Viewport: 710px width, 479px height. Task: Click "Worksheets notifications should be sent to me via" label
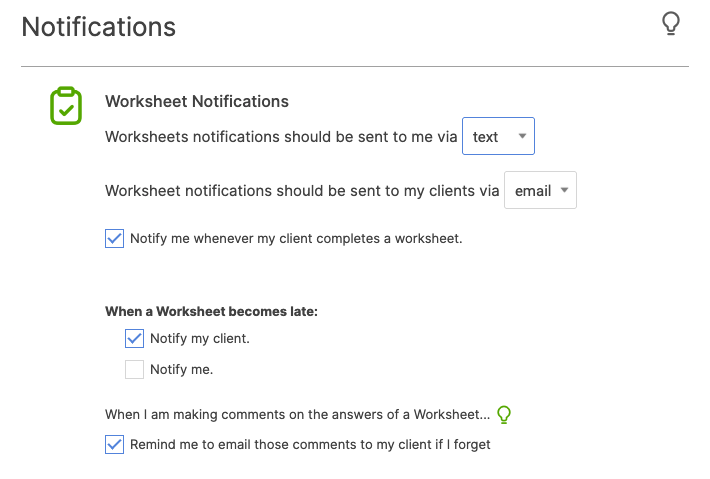click(281, 137)
